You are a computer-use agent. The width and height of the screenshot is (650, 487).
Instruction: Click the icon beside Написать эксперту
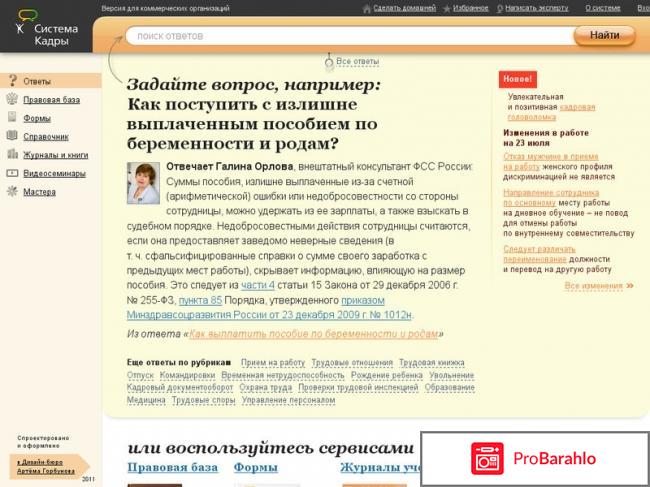coord(500,8)
